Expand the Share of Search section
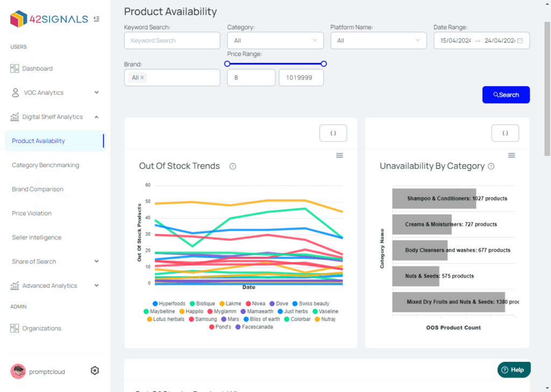The height and width of the screenshot is (392, 551). (34, 261)
